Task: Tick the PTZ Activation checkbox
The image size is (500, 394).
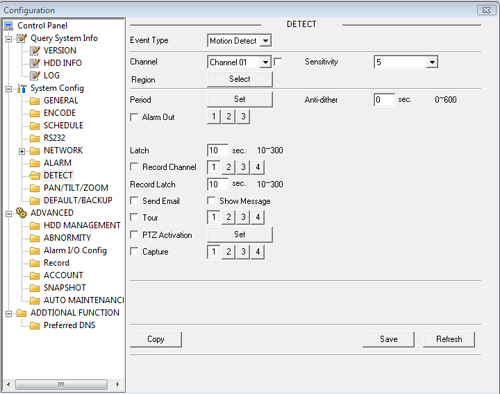Action: click(x=134, y=235)
